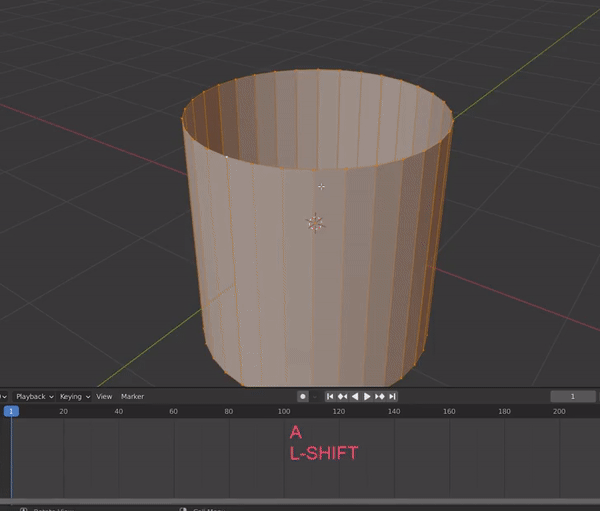Click frame 140 on the timeline ruler
Image resolution: width=600 pixels, height=511 pixels.
coord(394,411)
